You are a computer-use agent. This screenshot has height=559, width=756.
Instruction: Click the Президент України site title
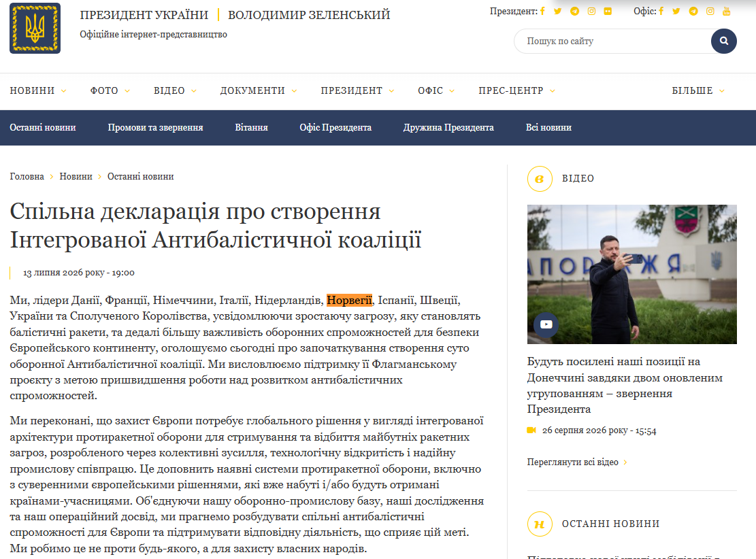[x=144, y=15]
